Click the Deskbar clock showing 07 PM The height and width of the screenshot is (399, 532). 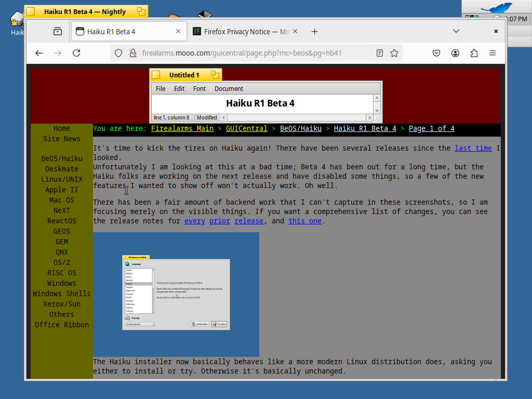tap(517, 19)
